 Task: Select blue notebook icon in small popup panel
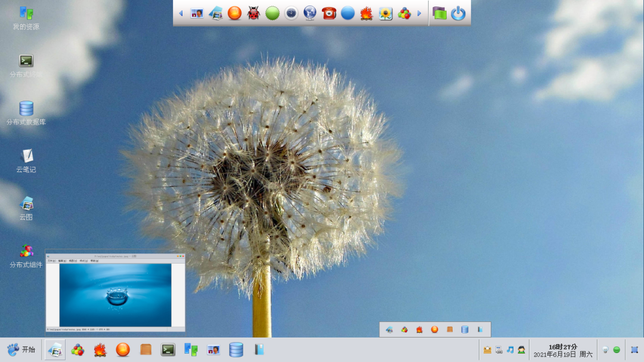(x=479, y=330)
